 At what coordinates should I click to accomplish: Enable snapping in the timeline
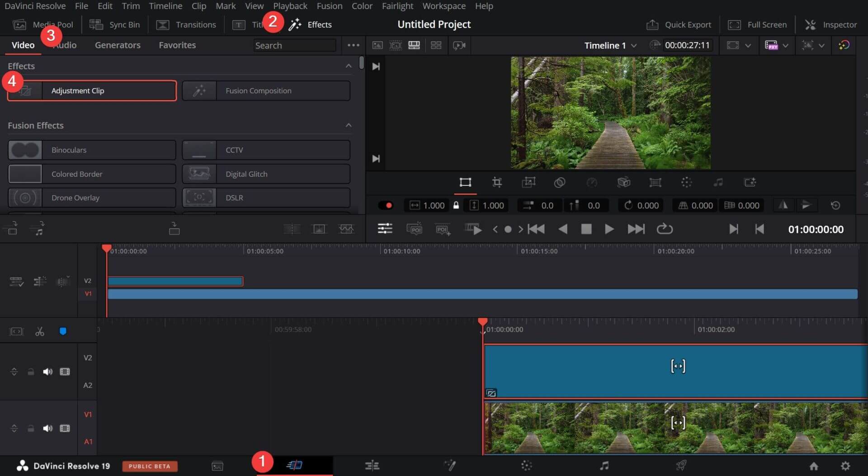[x=63, y=330]
